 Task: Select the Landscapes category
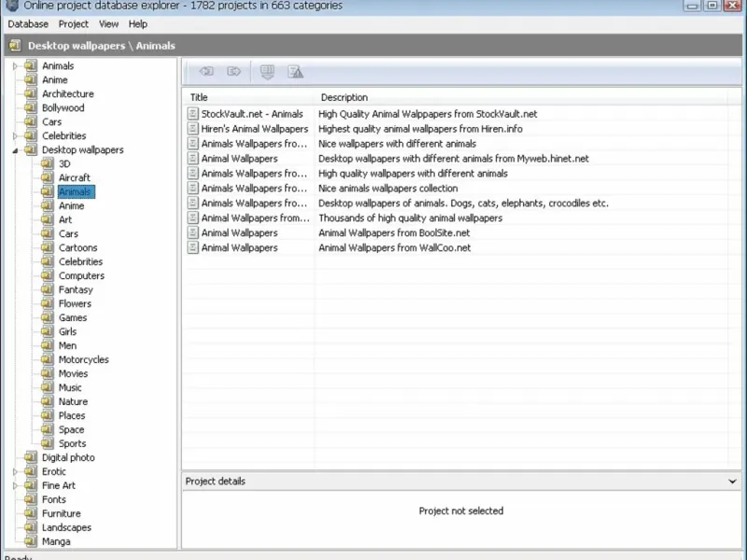coord(66,527)
